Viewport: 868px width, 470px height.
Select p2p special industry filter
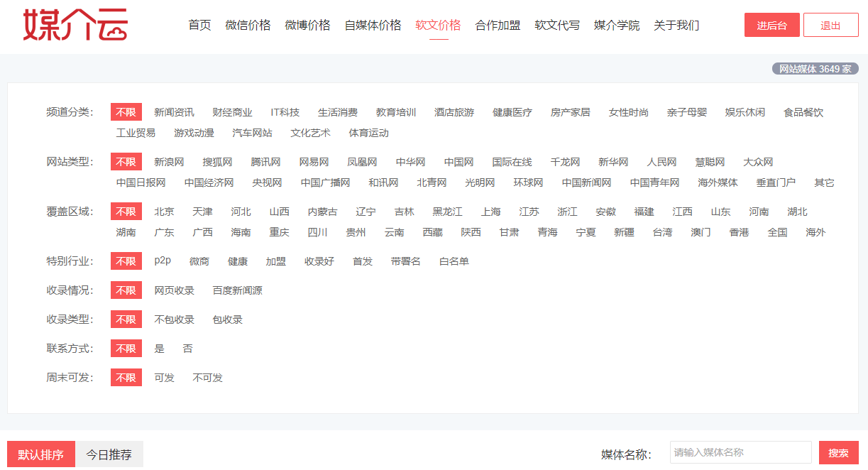tap(163, 261)
